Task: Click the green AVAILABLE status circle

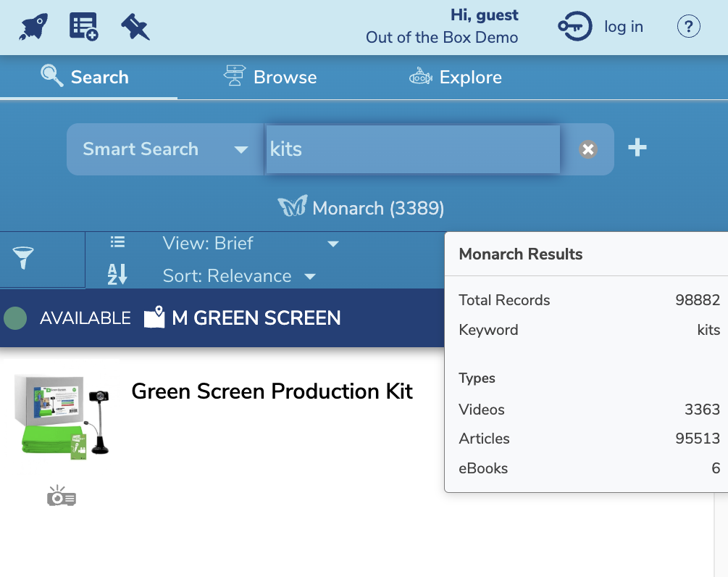Action: coord(15,317)
